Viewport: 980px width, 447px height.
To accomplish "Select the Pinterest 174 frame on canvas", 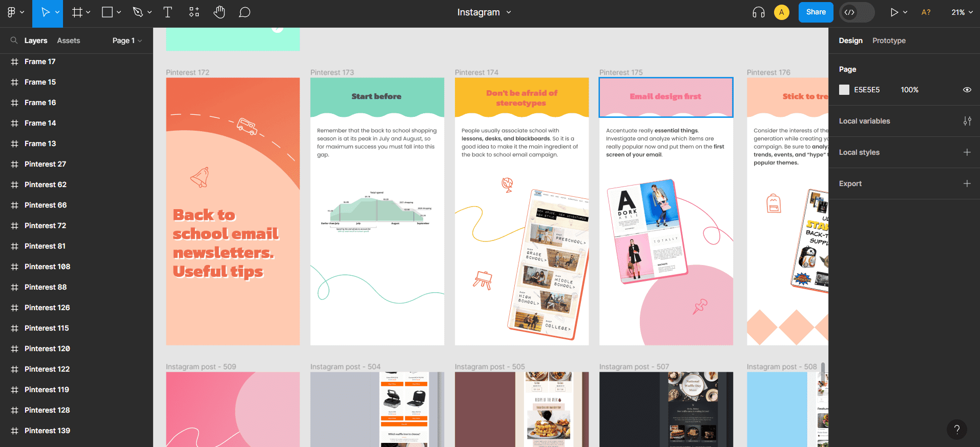I will pos(522,211).
